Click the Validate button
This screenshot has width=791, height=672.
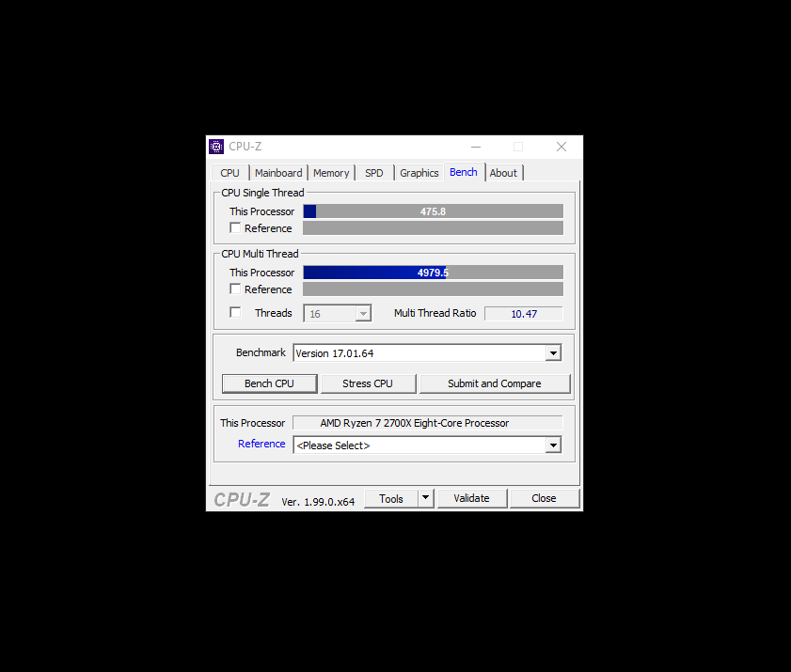coord(471,498)
